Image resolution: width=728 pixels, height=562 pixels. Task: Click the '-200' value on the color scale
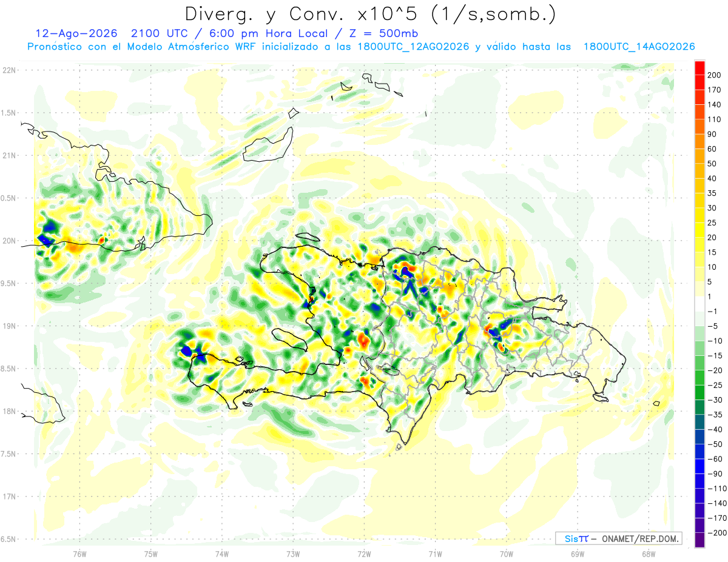[717, 532]
